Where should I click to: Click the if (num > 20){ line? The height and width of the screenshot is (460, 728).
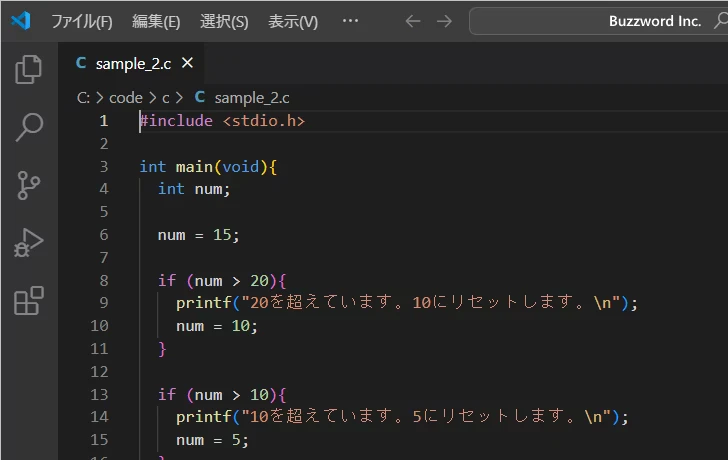pyautogui.click(x=222, y=281)
